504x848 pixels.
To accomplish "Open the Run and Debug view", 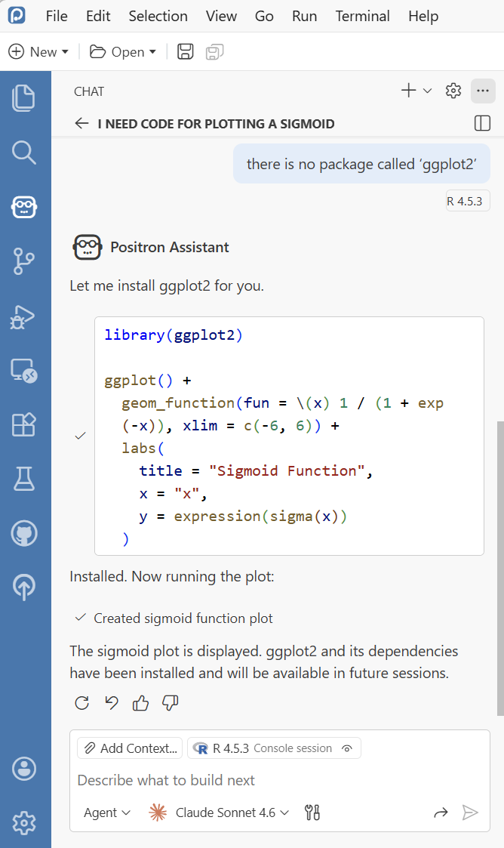I will (24, 316).
